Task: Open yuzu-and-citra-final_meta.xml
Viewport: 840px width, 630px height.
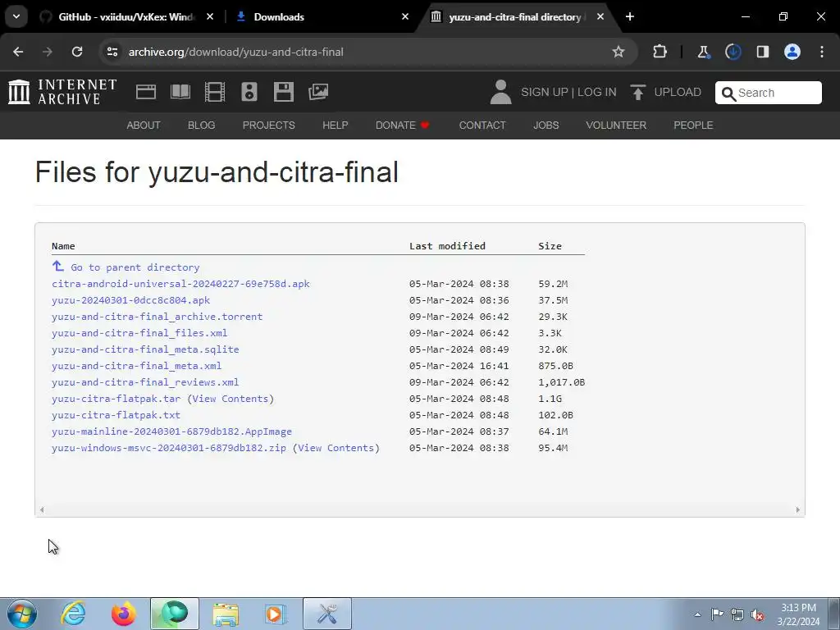Action: (137, 366)
